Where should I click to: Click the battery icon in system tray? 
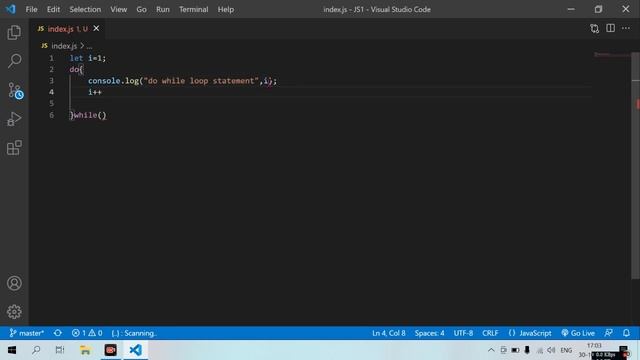(x=516, y=350)
